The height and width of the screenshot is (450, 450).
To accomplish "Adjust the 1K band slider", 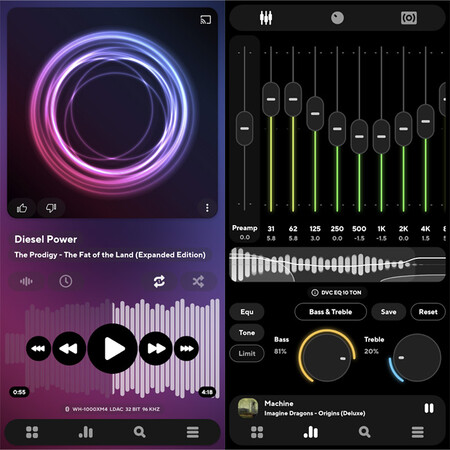I will click(x=381, y=137).
